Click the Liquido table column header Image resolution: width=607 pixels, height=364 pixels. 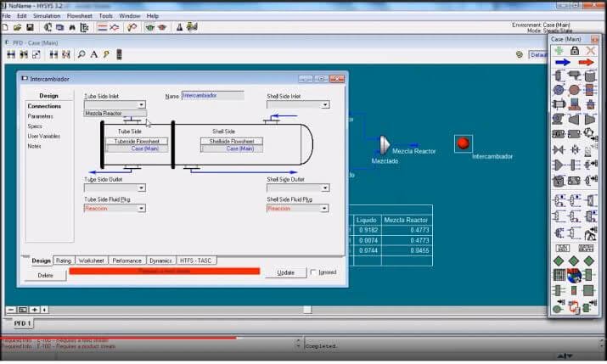point(366,220)
